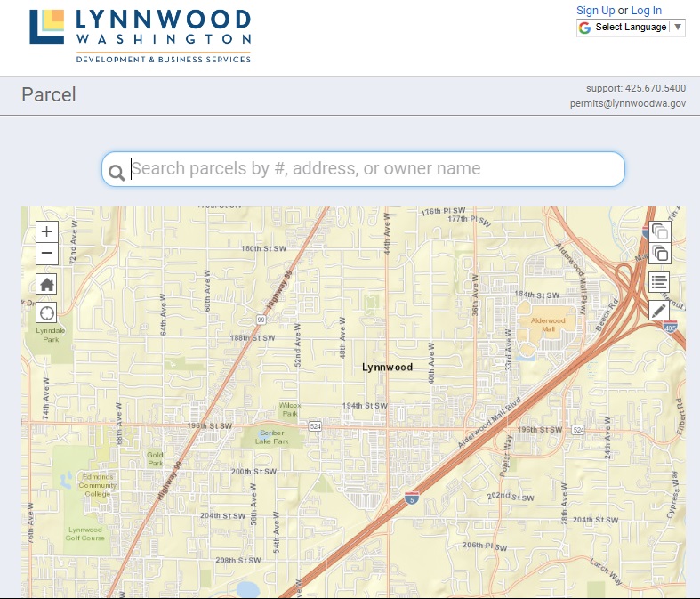This screenshot has height=599, width=700.
Task: Click the 56th Ave W street label
Action: point(253,504)
